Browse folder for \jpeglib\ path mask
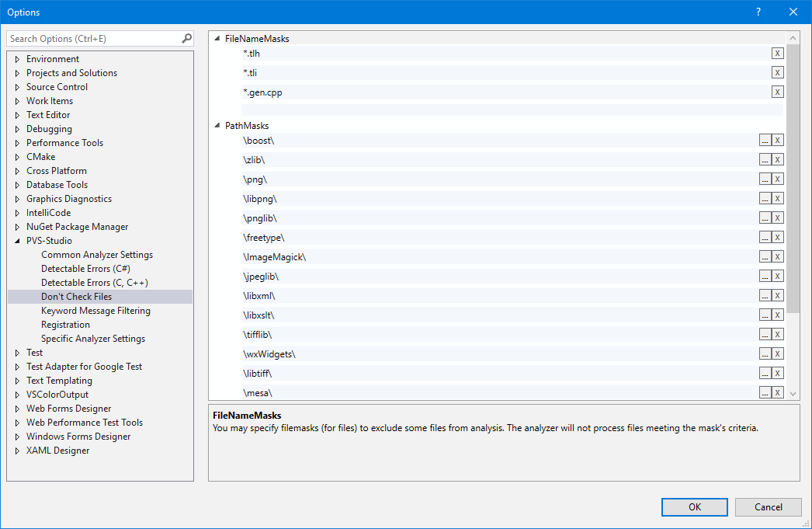The width and height of the screenshot is (812, 529). pyautogui.click(x=765, y=277)
